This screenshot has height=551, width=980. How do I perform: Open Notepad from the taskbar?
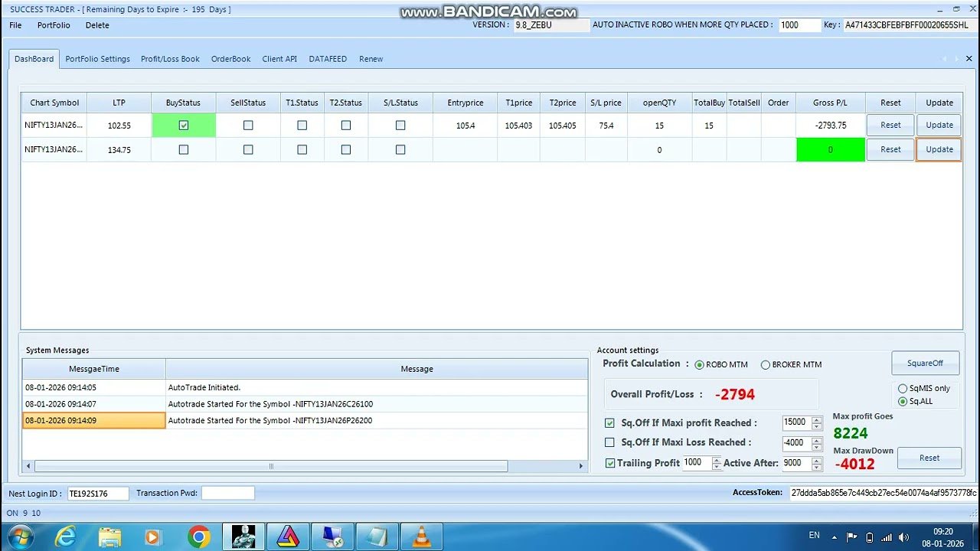377,536
